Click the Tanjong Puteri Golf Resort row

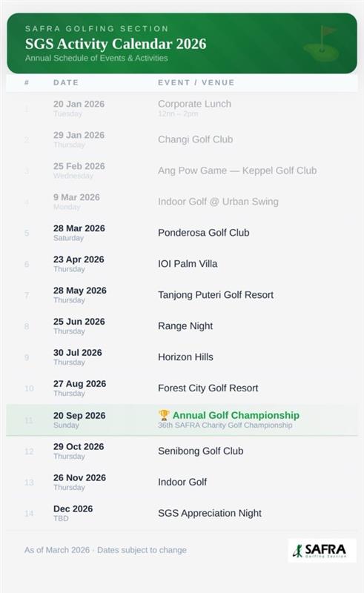(x=182, y=295)
